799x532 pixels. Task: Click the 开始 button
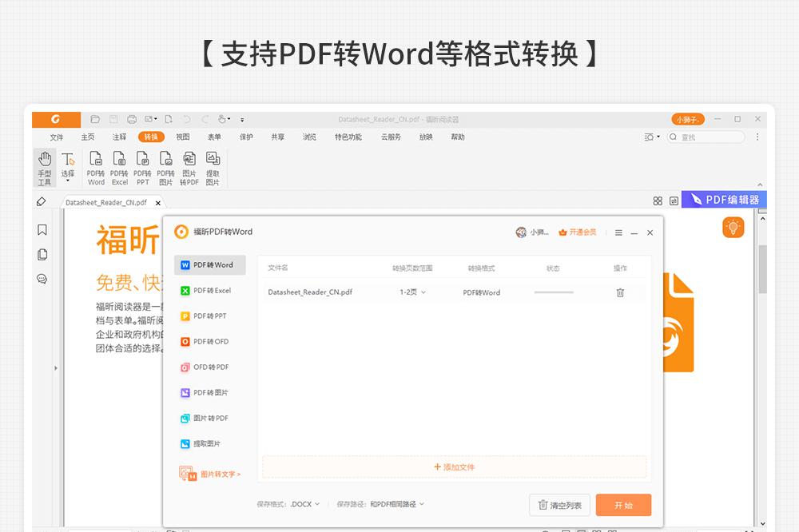[623, 505]
